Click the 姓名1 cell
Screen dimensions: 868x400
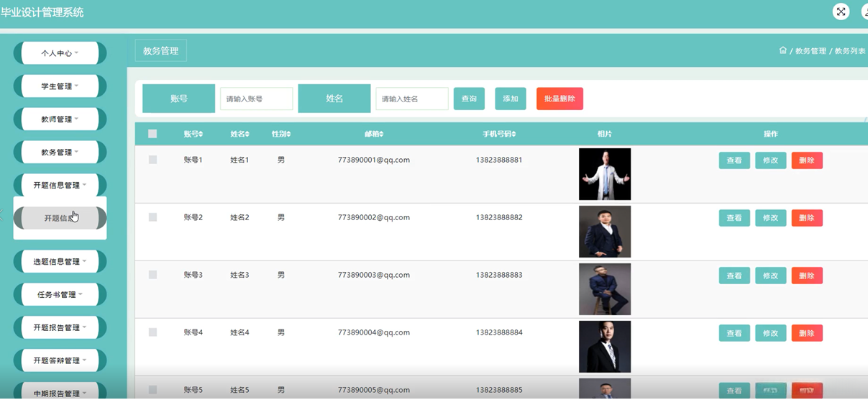coord(239,160)
